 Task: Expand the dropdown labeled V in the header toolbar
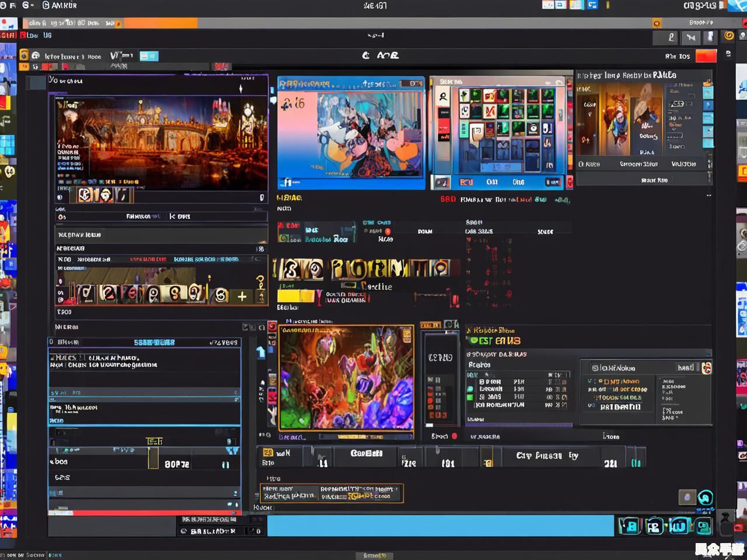coord(121,56)
